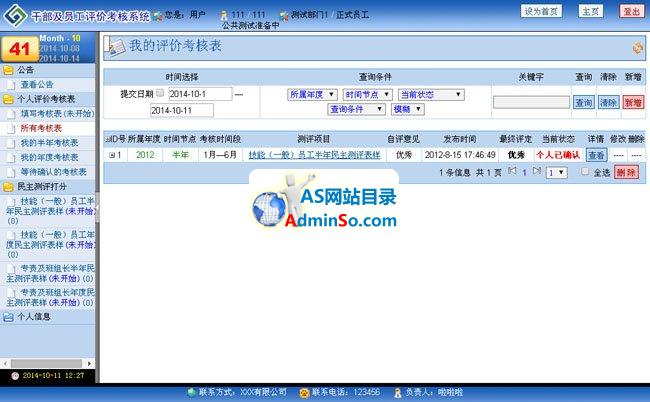Image resolution: width=650 pixels, height=402 pixels.
Task: Click the document icon beside 我的评价考核表 title
Action: [x=116, y=47]
